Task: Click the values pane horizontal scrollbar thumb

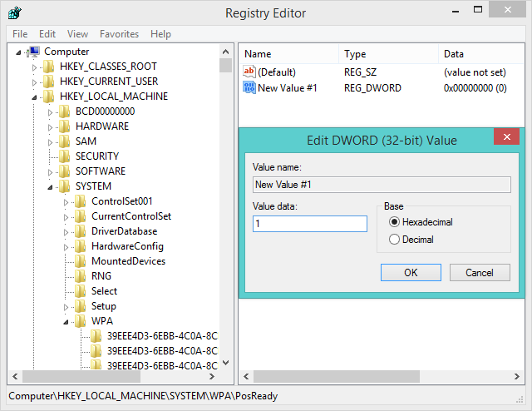Action: coord(337,376)
